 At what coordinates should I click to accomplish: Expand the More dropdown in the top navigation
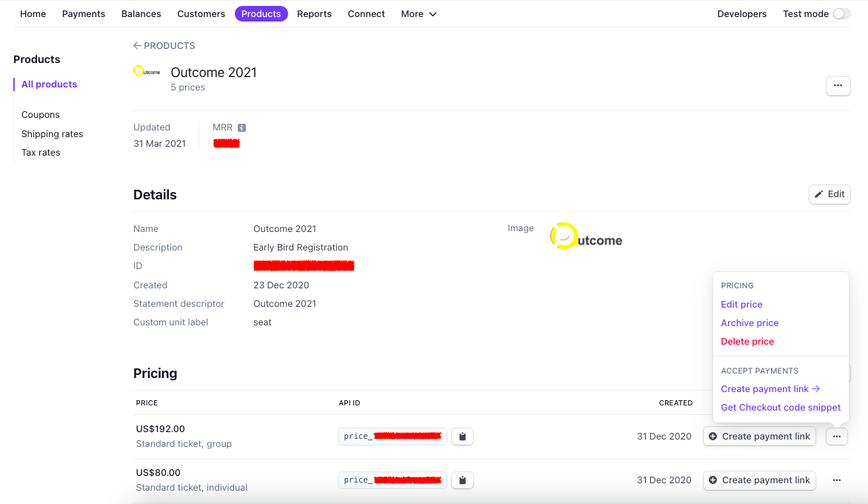pos(418,14)
